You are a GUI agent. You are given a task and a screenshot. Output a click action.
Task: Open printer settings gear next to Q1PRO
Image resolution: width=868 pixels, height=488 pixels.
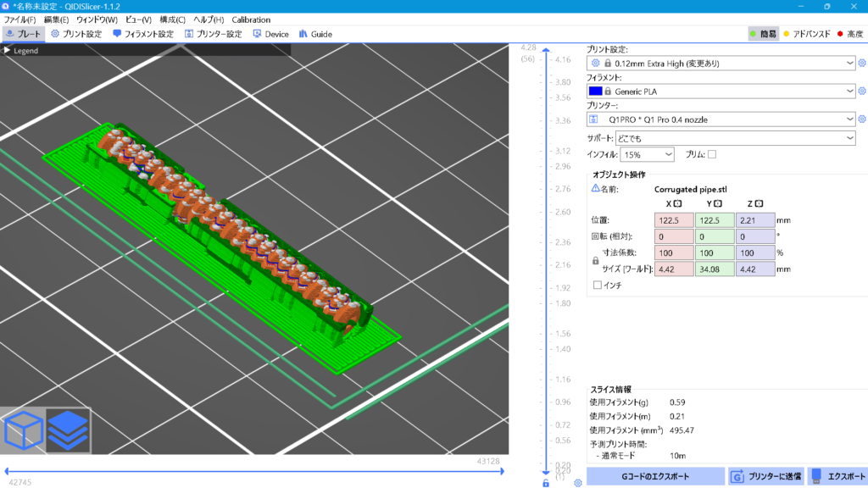[x=862, y=119]
